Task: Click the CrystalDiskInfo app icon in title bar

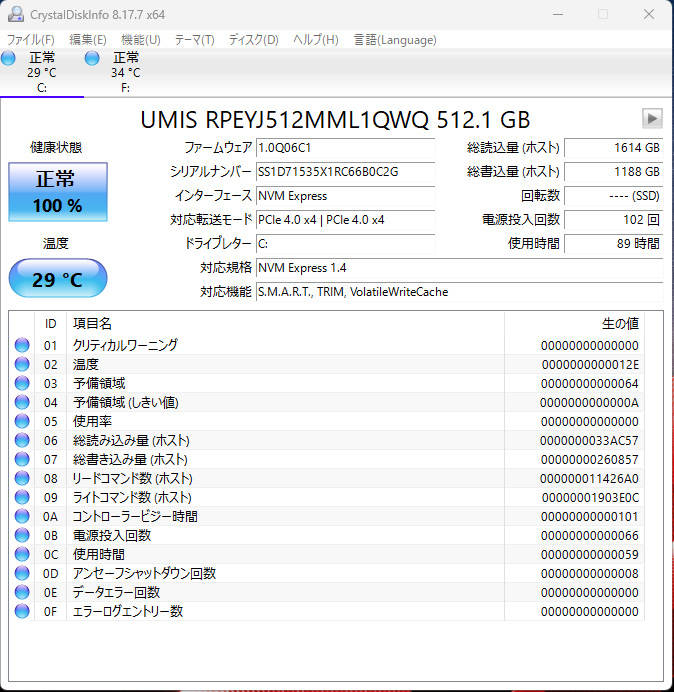Action: tap(16, 14)
